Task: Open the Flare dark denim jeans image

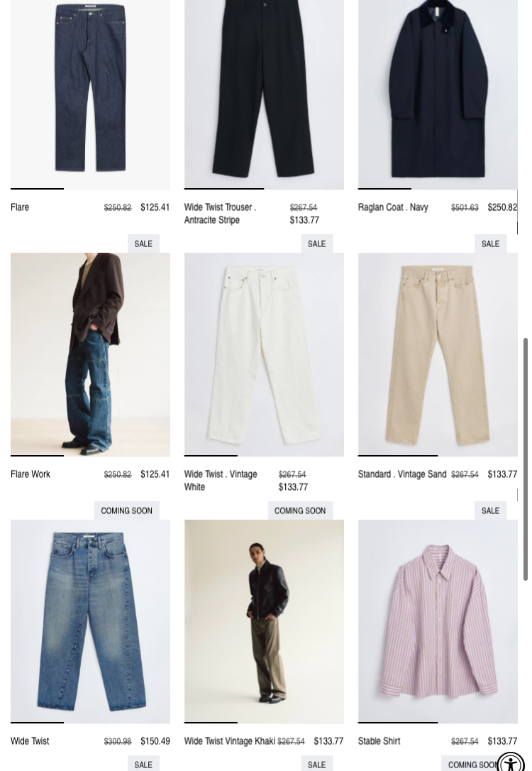Action: pos(90,94)
